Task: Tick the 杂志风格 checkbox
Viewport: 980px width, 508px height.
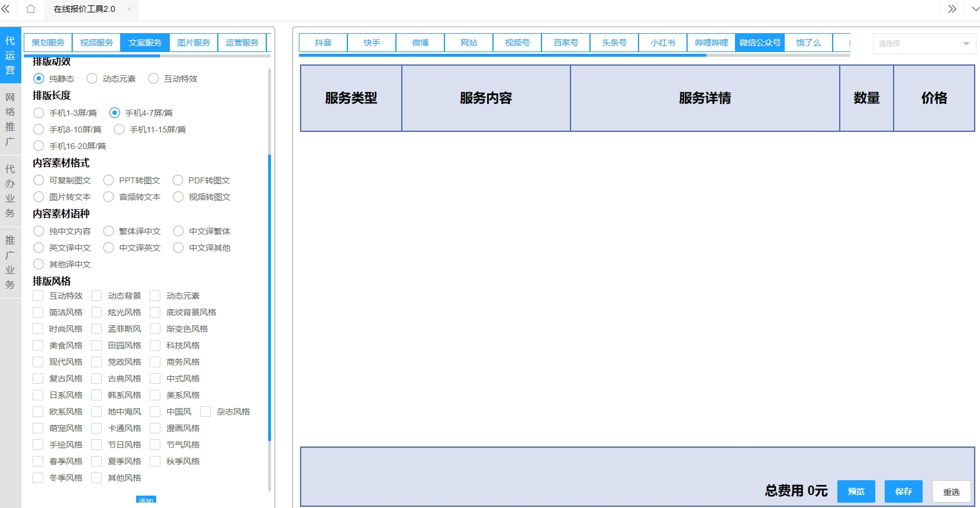Action: [x=206, y=412]
